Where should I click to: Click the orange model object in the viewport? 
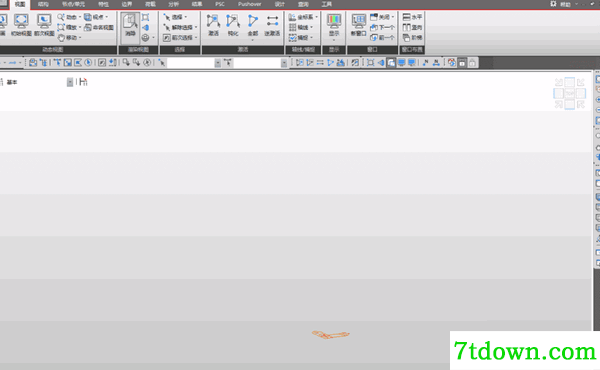331,334
